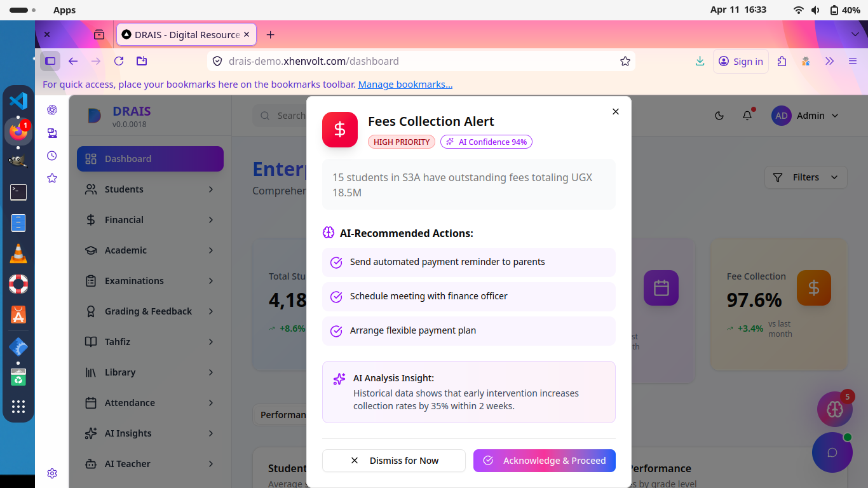Click the Sign in button
868x488 pixels.
(741, 61)
